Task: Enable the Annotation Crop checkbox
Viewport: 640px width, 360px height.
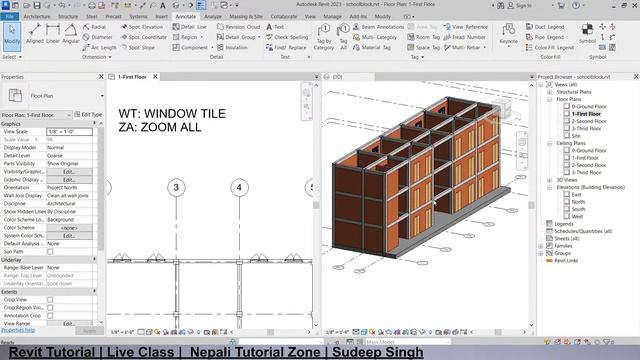Action: 50,316
